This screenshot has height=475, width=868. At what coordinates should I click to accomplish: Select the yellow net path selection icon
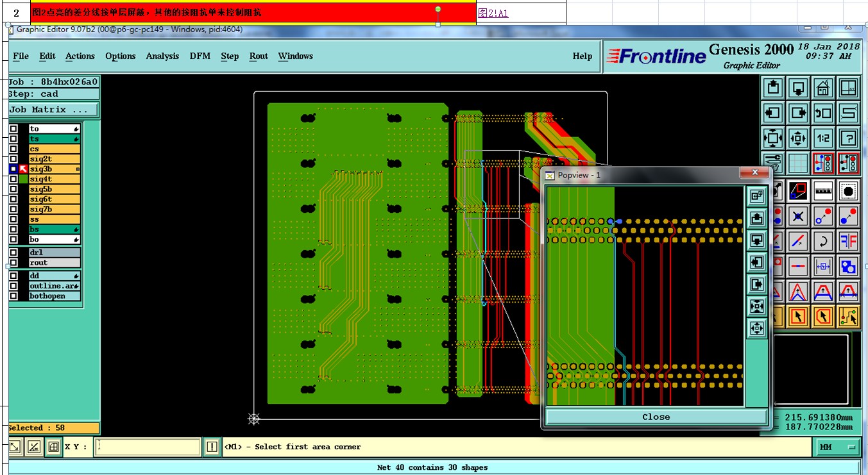(849, 316)
